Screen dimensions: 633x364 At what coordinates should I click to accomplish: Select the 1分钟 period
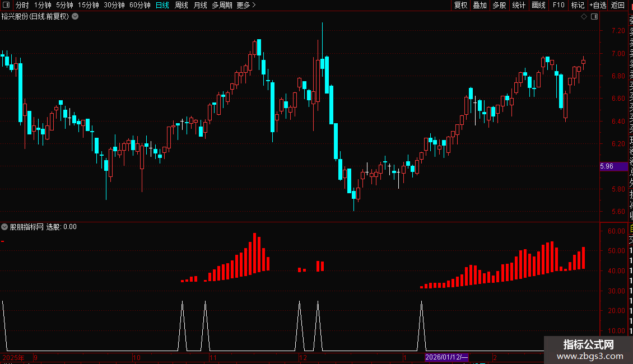coord(43,5)
